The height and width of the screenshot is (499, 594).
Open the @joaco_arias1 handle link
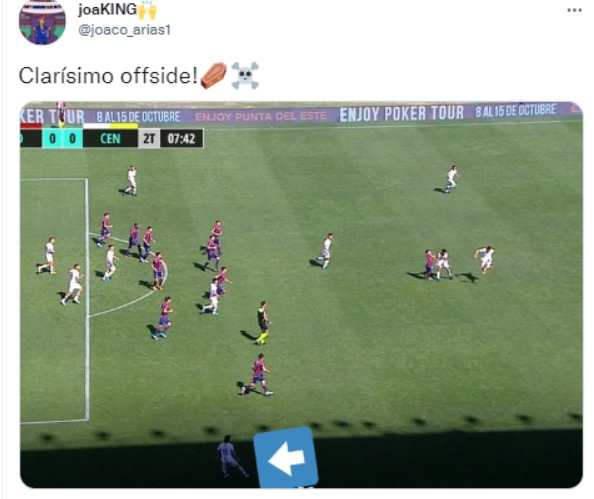click(x=124, y=30)
